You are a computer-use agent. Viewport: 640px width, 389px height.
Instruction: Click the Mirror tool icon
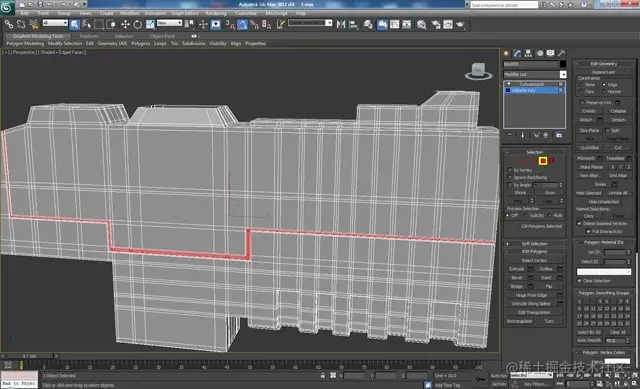[341, 24]
